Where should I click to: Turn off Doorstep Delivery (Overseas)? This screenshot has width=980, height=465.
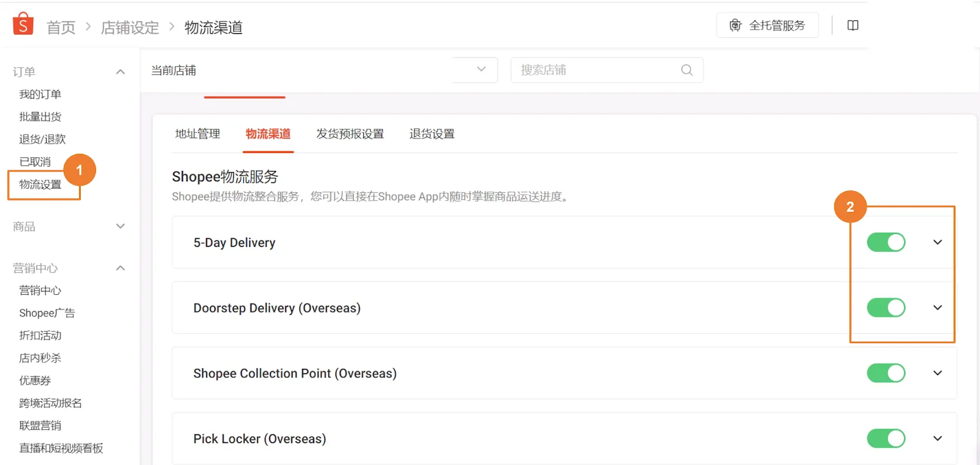[x=886, y=308]
